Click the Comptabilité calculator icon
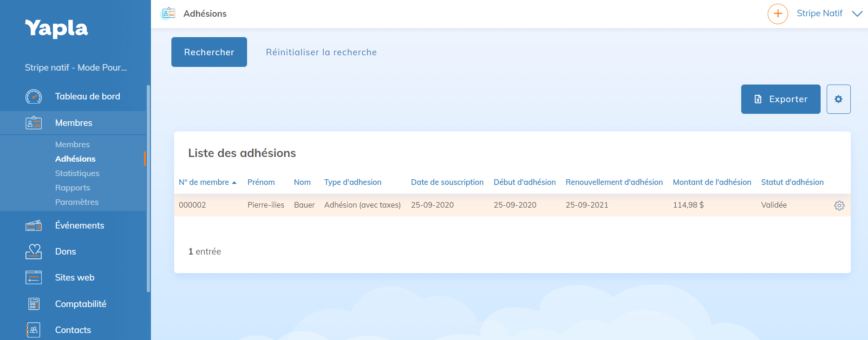This screenshot has width=868, height=340. (x=33, y=304)
